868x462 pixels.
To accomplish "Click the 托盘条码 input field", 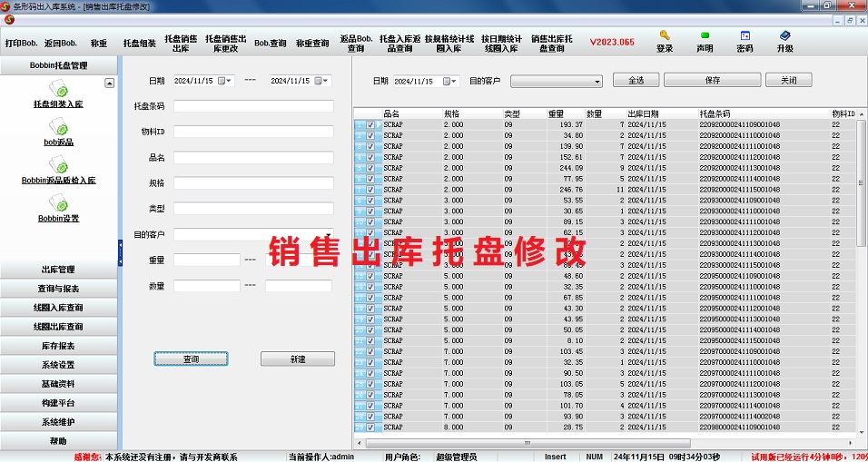I will click(252, 106).
